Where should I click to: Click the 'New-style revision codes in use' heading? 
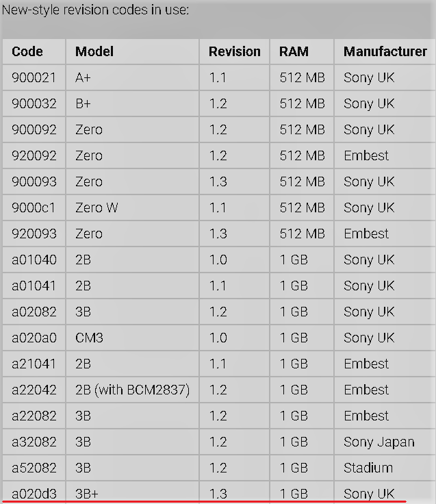pyautogui.click(x=95, y=10)
